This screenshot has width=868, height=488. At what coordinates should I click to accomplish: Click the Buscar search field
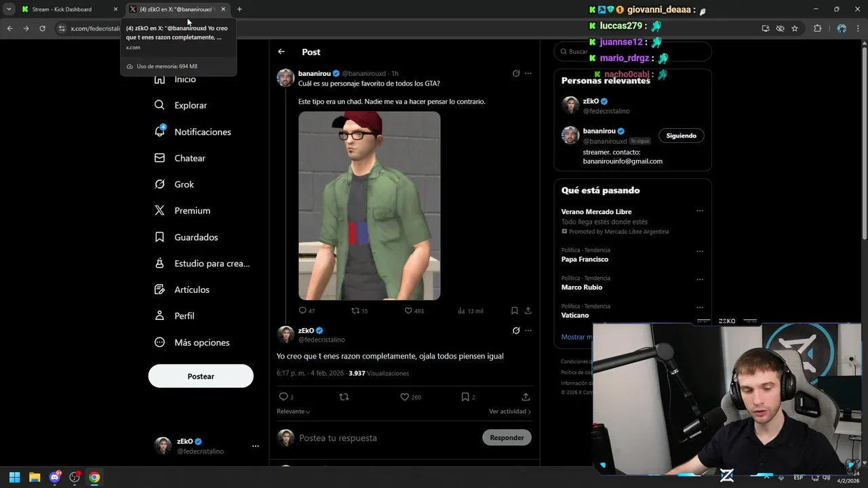click(633, 52)
